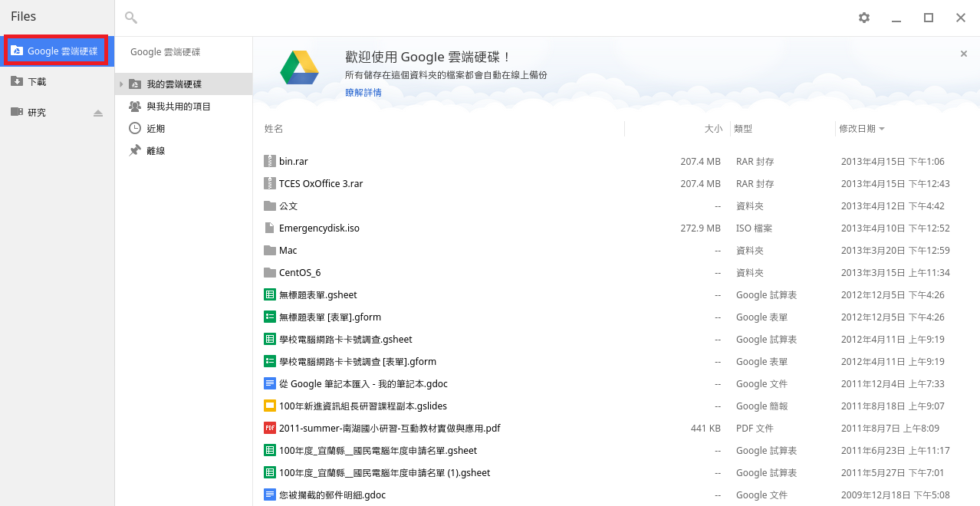The height and width of the screenshot is (506, 980).
Task: Select 100年度_宜蘭縣__國民電腦年度申請名單.gsheet
Action: click(x=378, y=451)
